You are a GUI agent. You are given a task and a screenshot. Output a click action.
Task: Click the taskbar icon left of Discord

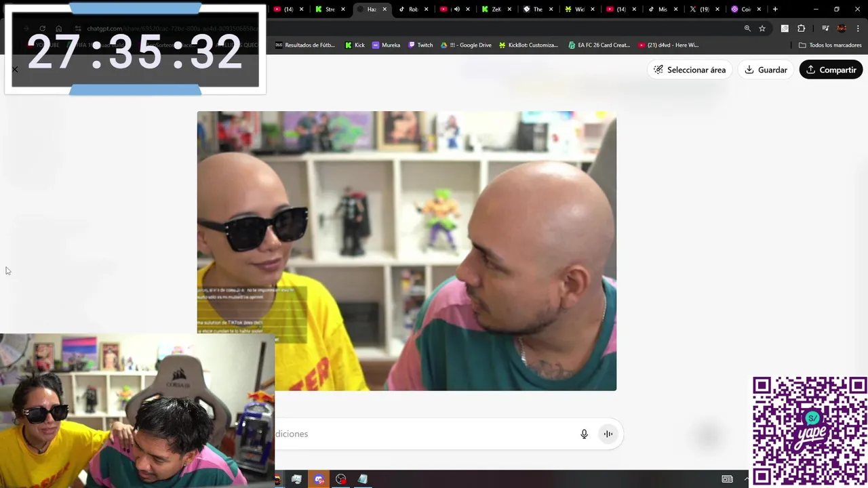(296, 479)
